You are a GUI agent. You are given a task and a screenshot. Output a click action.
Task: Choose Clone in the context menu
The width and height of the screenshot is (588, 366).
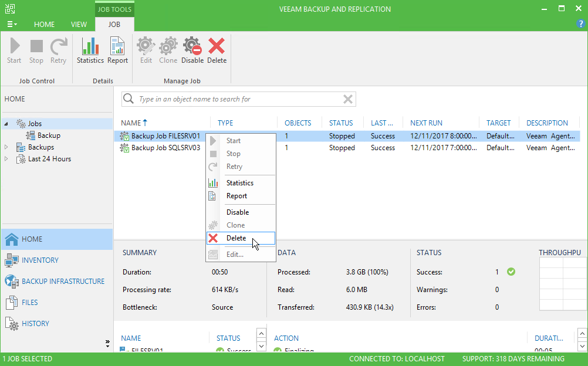tap(241, 225)
